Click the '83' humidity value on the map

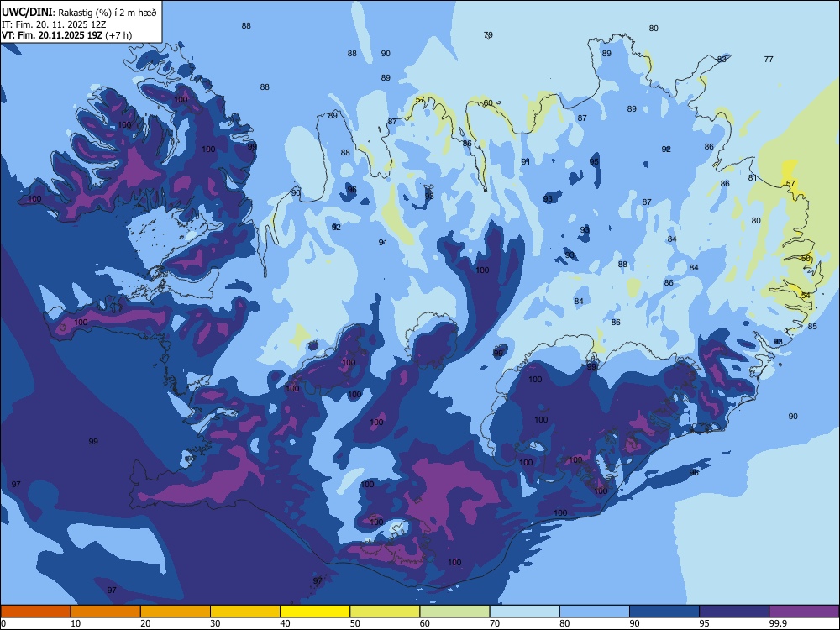tap(722, 60)
